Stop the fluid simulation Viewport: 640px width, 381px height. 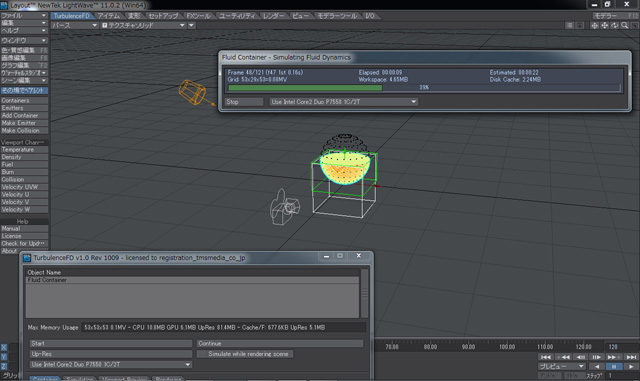[x=244, y=102]
